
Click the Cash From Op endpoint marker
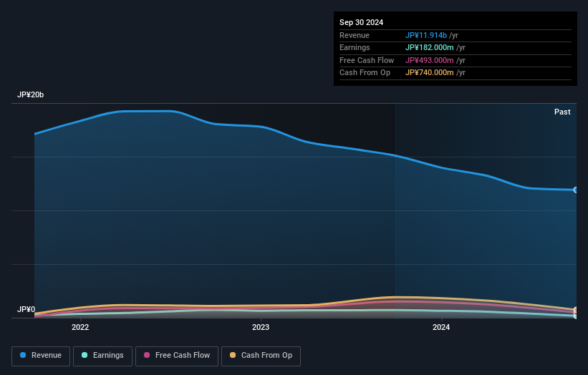click(x=576, y=310)
